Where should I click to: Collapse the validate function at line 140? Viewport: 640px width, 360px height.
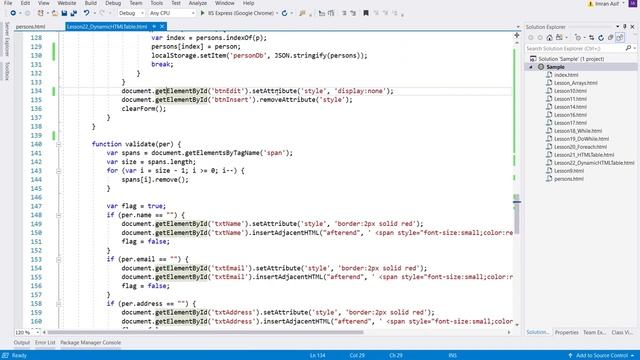[x=58, y=144]
